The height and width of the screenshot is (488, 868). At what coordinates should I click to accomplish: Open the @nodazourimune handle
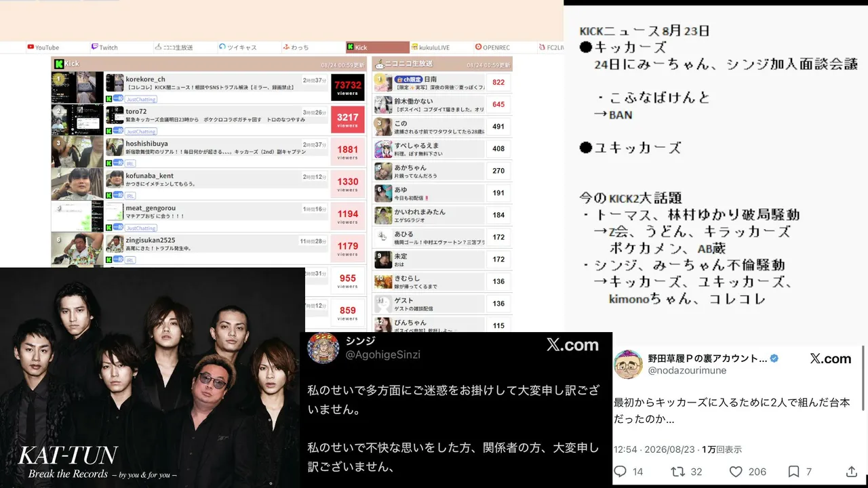pyautogui.click(x=687, y=371)
